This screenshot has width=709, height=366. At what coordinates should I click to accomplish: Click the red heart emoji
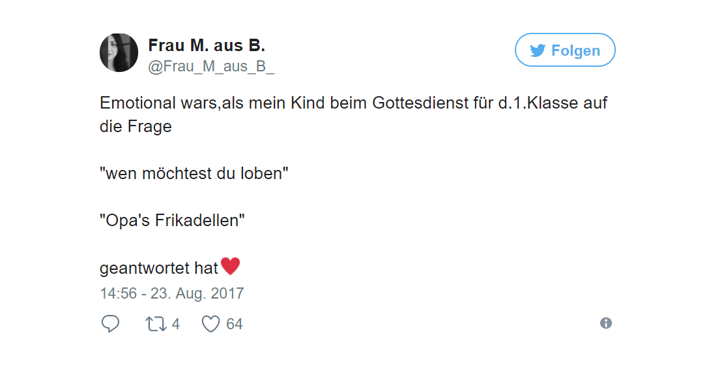click(230, 266)
